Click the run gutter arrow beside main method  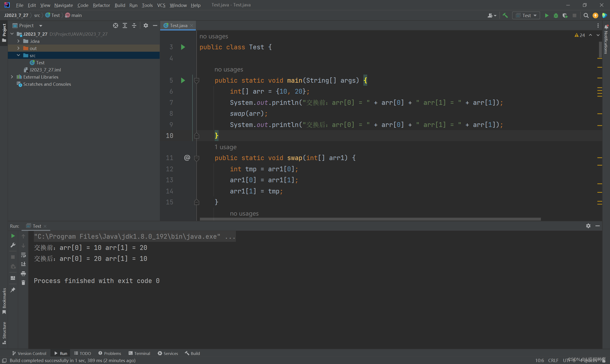[183, 80]
